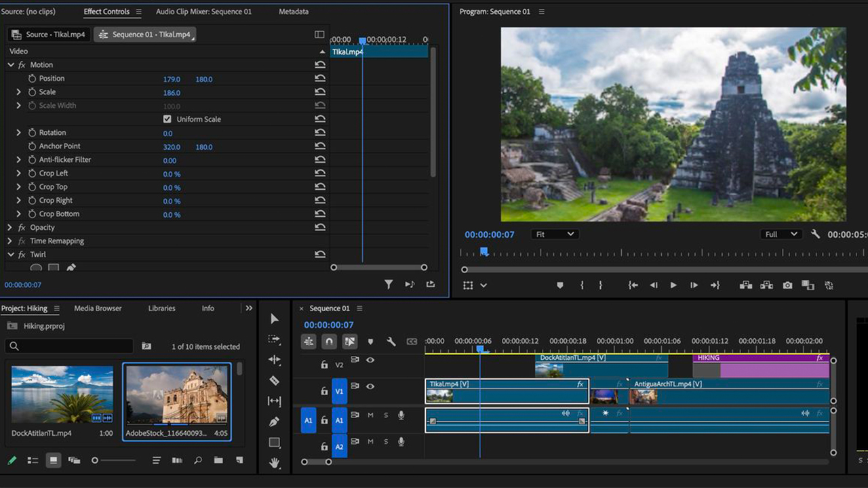868x488 pixels.
Task: Enable Uniform Scale checkbox in Motion
Action: [167, 119]
